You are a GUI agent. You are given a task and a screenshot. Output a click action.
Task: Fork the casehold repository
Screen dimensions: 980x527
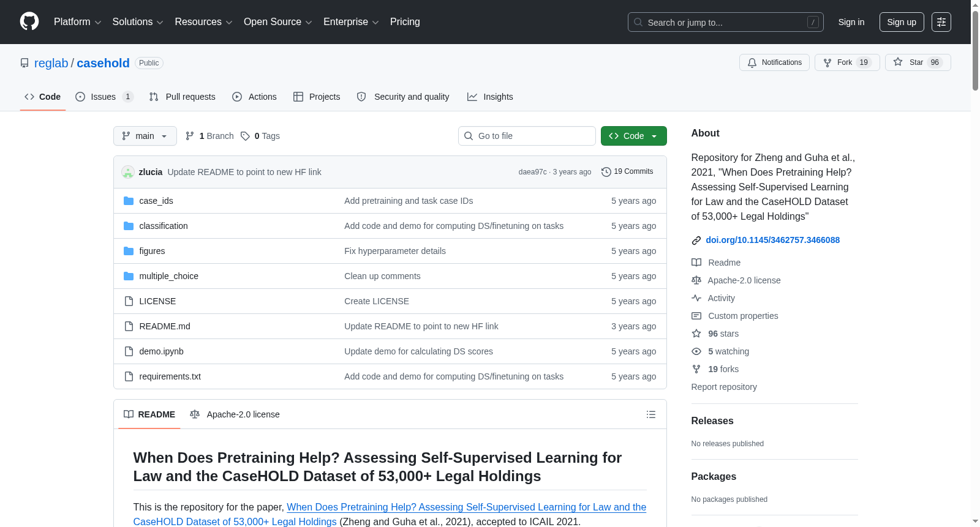pyautogui.click(x=847, y=62)
